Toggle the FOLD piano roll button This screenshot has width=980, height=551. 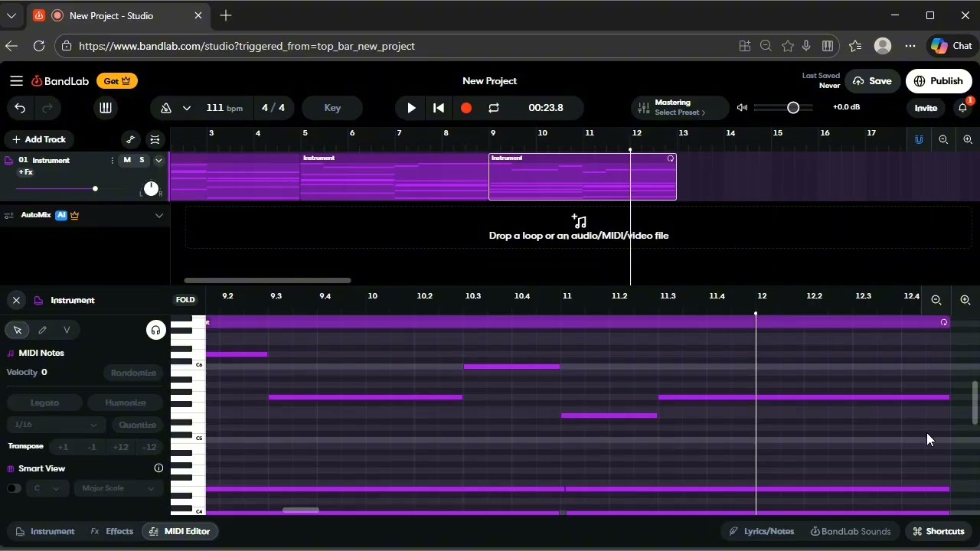click(x=185, y=300)
